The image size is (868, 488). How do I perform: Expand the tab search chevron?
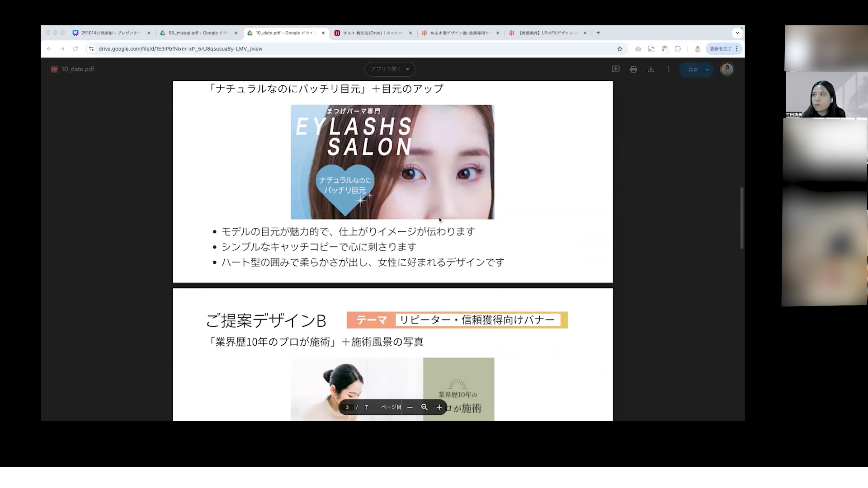click(x=737, y=33)
